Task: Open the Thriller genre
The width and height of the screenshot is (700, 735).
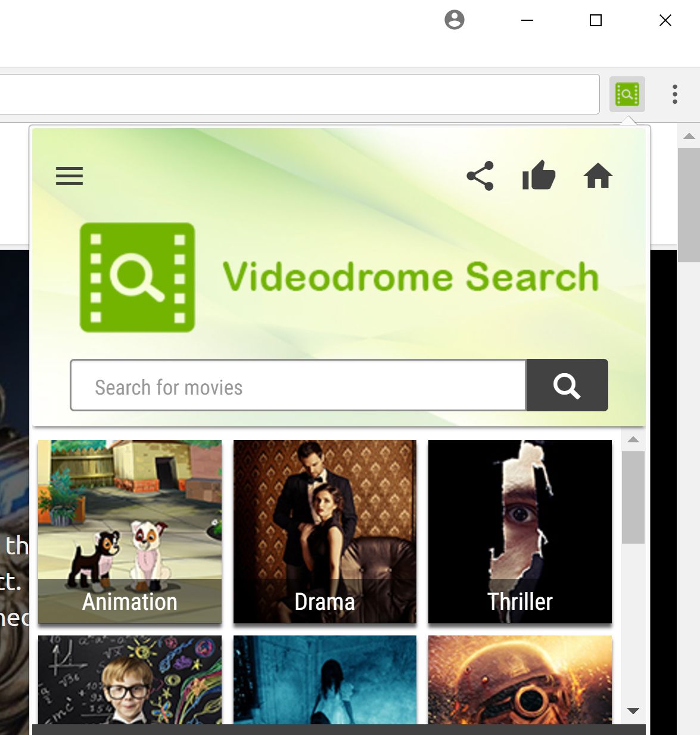Action: pos(519,532)
